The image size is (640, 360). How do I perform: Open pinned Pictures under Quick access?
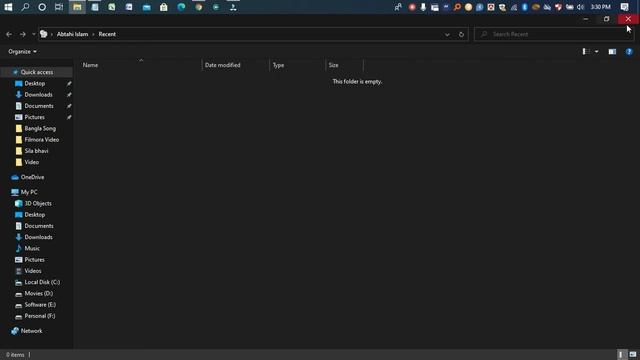pos(34,117)
